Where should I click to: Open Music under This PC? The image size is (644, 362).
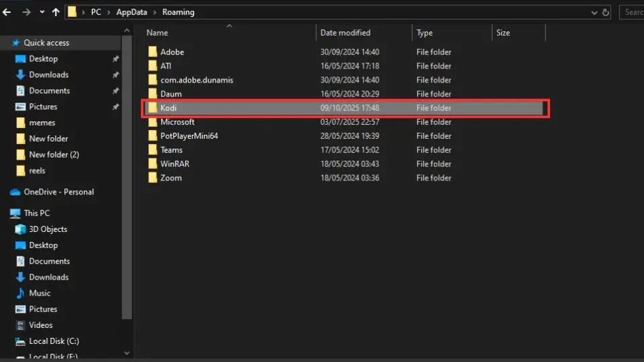pyautogui.click(x=40, y=293)
